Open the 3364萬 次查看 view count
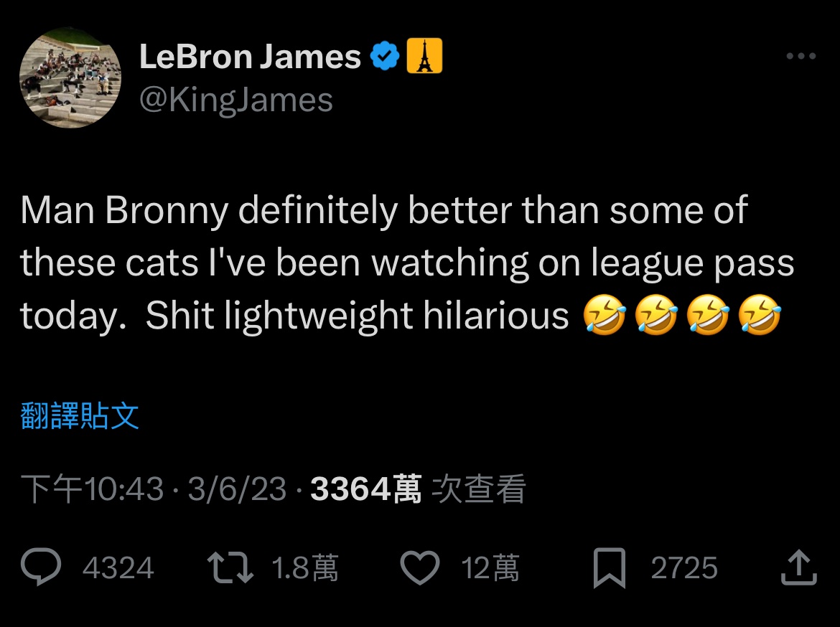This screenshot has width=840, height=627. click(418, 489)
